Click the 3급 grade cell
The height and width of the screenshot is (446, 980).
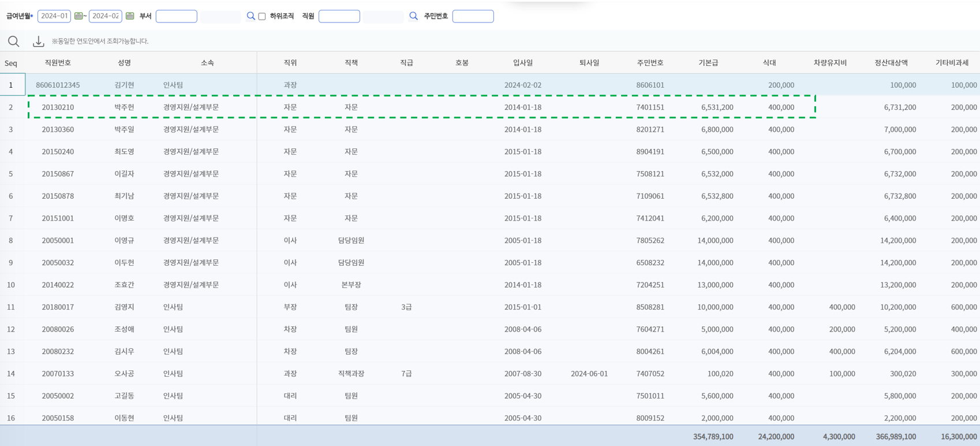(406, 307)
